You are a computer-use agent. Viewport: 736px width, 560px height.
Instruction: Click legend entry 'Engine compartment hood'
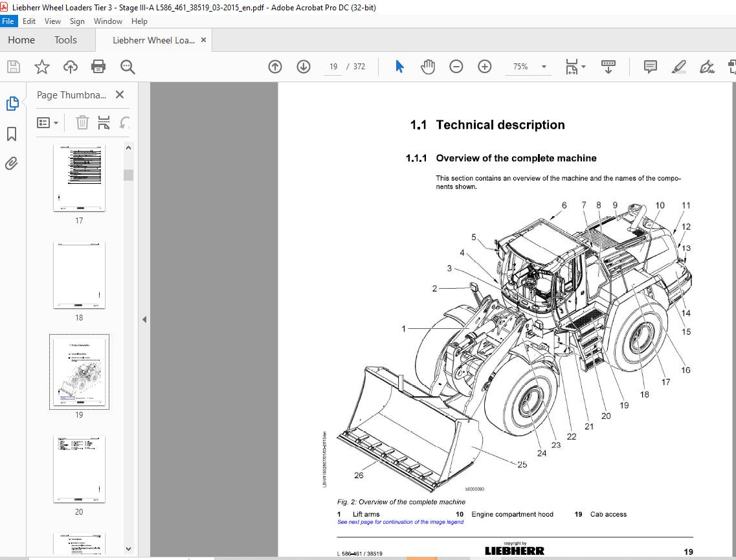[x=512, y=515]
